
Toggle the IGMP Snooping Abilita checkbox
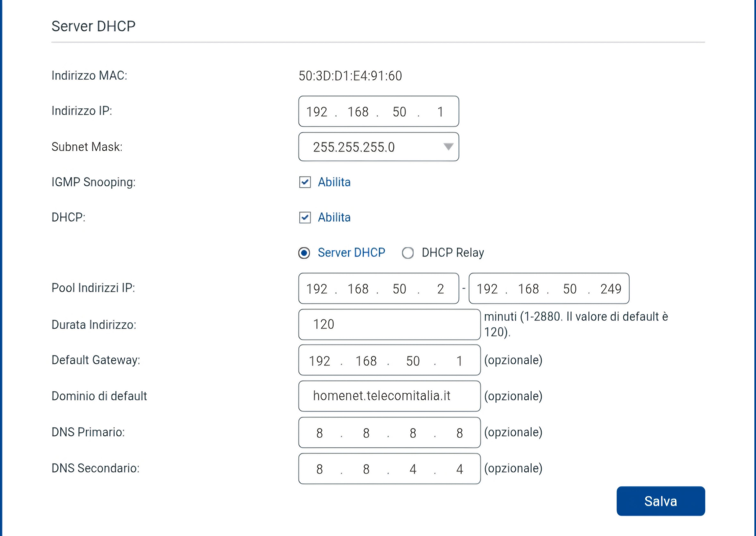[x=305, y=182]
